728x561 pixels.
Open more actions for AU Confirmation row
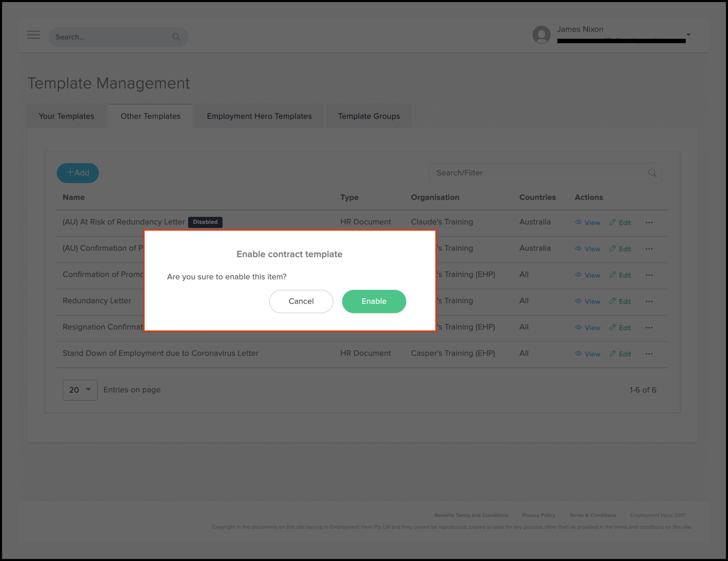coord(649,249)
